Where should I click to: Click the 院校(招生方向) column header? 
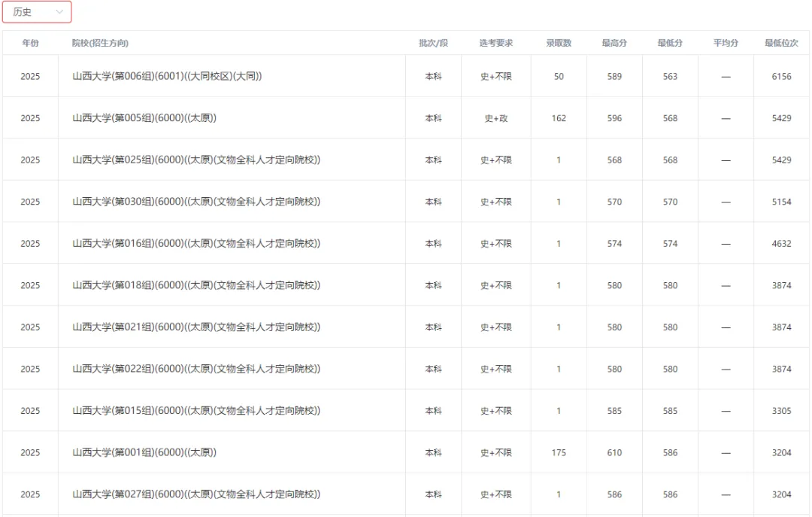pos(101,43)
